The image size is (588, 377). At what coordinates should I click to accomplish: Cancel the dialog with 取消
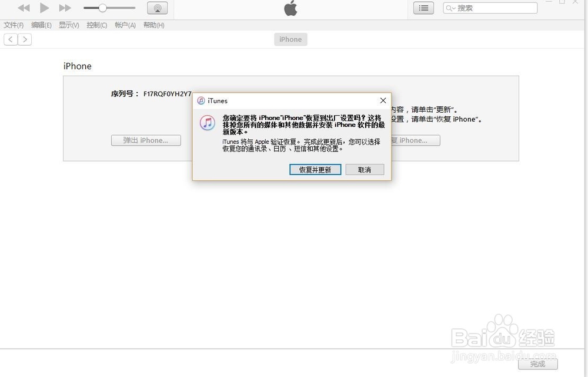tap(365, 170)
